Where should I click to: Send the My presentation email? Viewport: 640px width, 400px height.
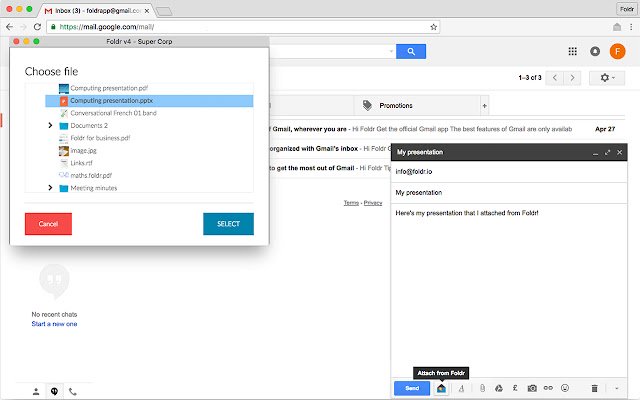click(x=412, y=388)
